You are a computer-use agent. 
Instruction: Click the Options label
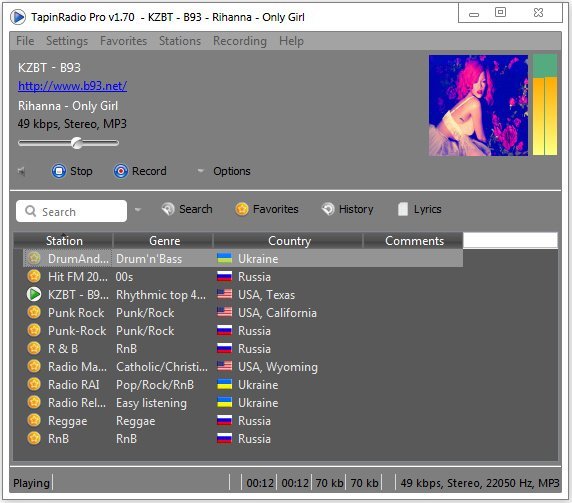click(232, 171)
